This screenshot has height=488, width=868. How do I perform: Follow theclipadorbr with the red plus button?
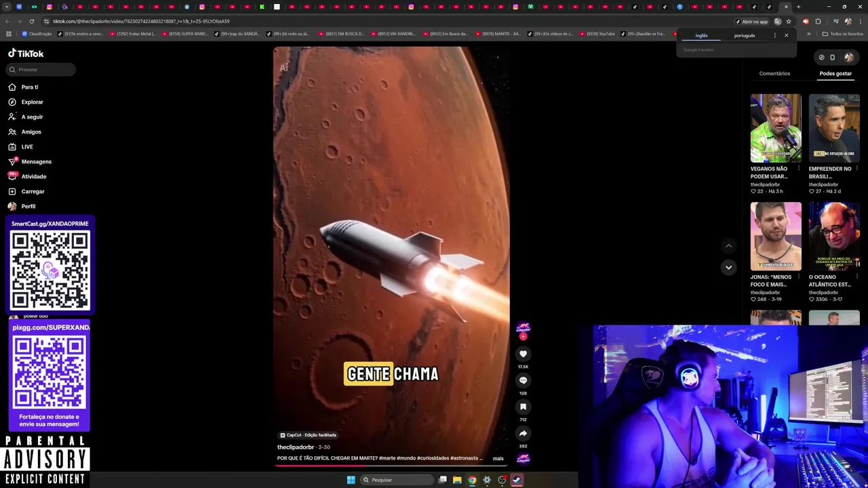click(x=523, y=336)
